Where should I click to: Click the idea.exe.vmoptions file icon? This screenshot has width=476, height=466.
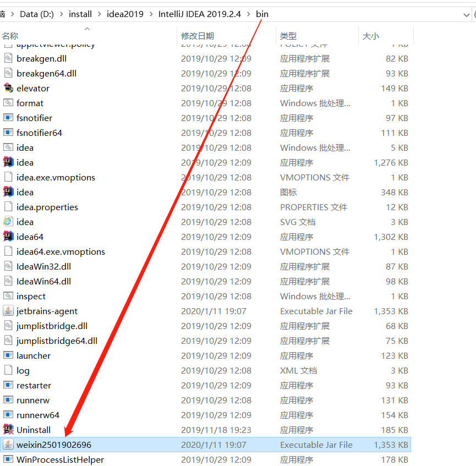pos(8,177)
